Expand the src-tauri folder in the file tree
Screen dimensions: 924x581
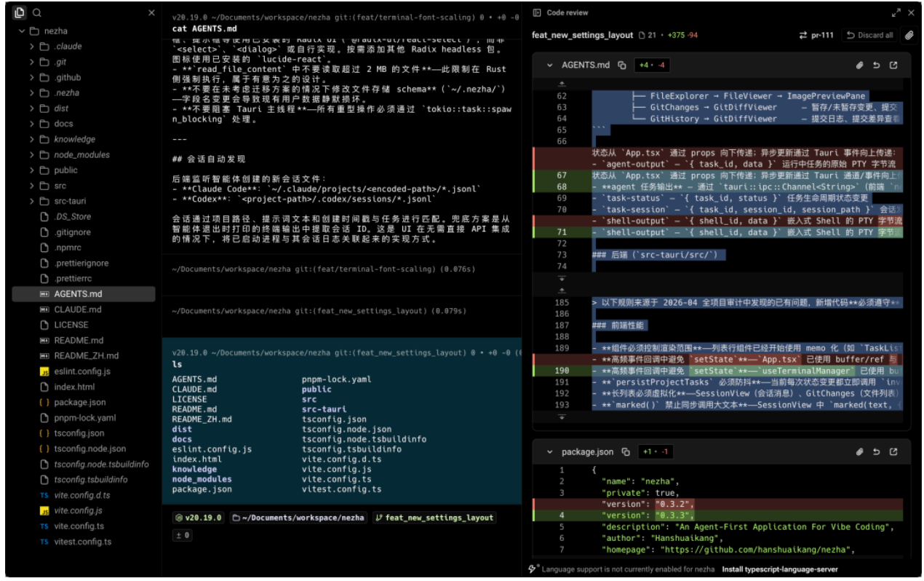(32, 201)
